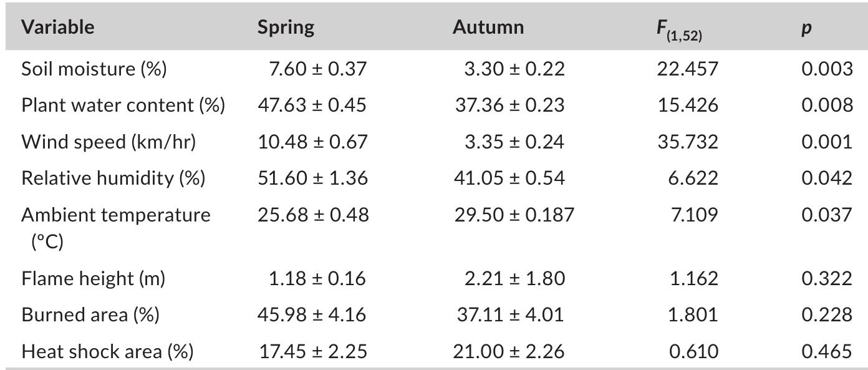Click the p column header
Screen dimensions: 868x370
tap(806, 28)
